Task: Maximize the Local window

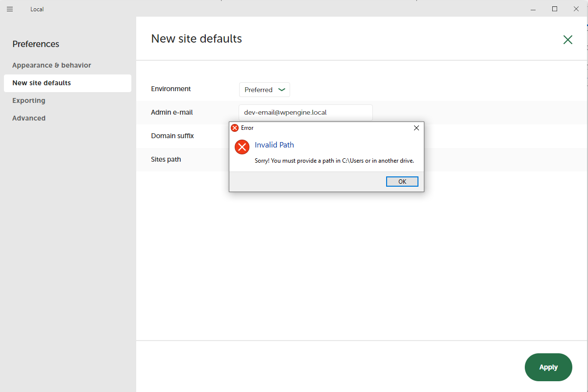Action: point(555,9)
